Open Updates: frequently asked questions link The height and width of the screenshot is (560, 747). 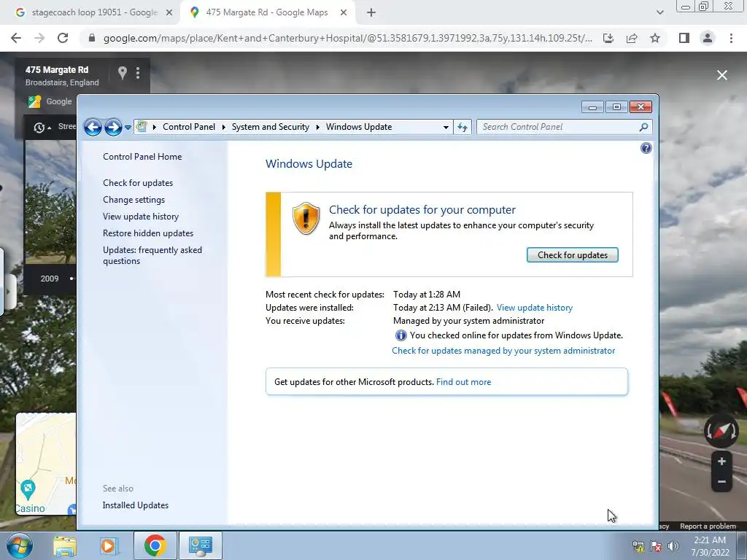(x=152, y=255)
